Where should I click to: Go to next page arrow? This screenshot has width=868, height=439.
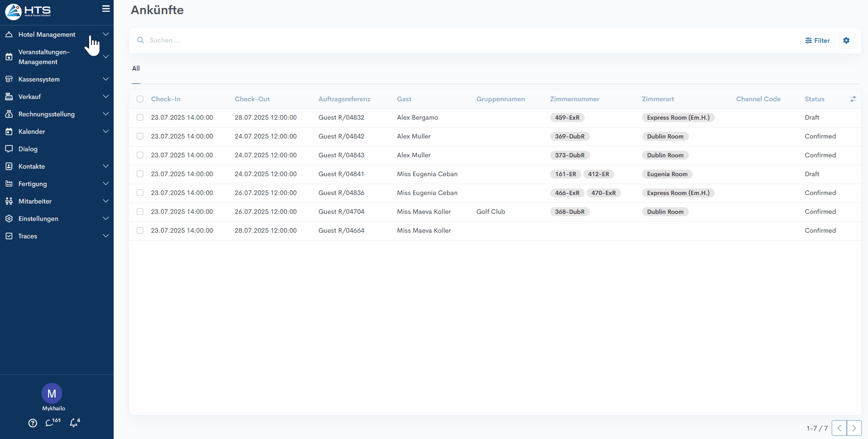(x=854, y=428)
